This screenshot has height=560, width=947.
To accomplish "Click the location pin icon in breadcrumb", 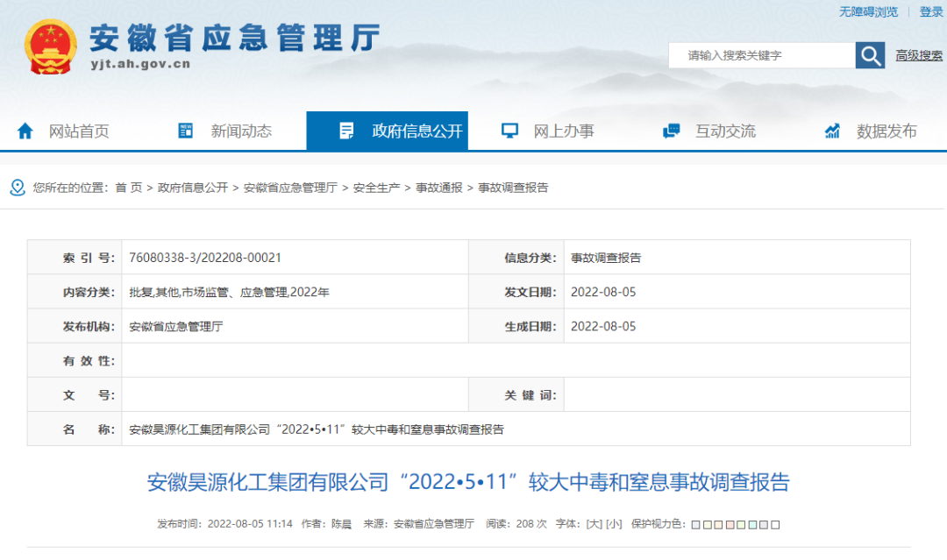I will click(18, 188).
